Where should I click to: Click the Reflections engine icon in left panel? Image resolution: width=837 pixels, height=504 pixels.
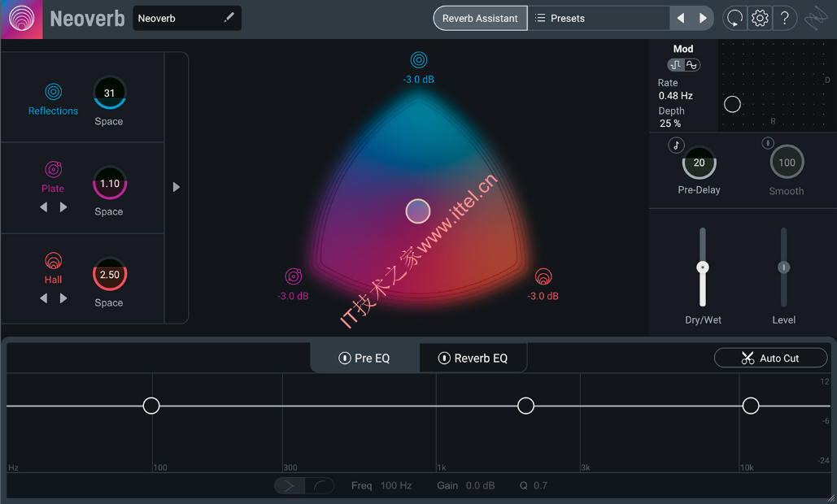point(54,92)
